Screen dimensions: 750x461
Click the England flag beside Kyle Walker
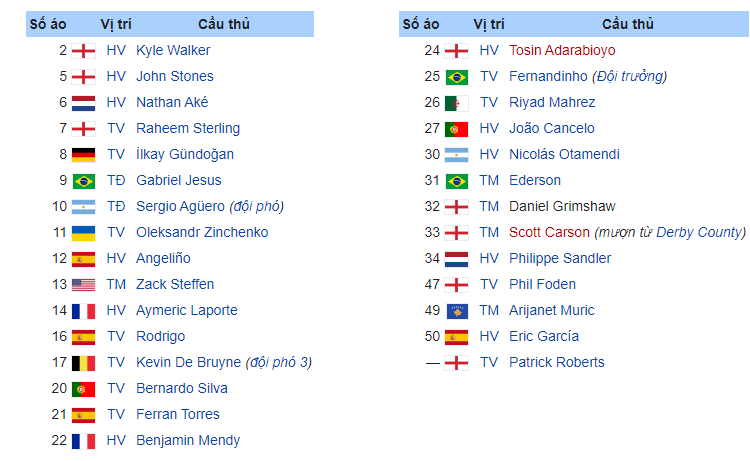(x=84, y=50)
